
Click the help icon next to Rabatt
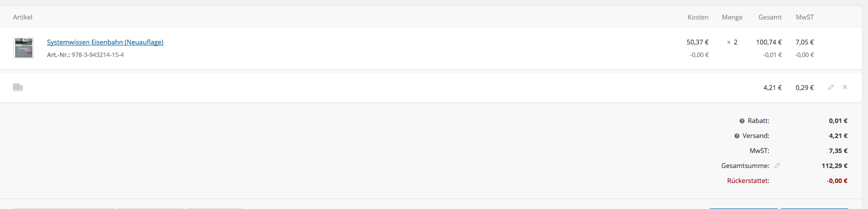tap(742, 121)
